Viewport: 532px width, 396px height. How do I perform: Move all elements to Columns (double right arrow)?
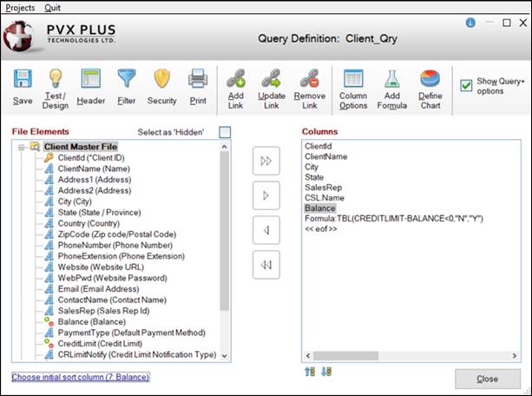coord(266,161)
